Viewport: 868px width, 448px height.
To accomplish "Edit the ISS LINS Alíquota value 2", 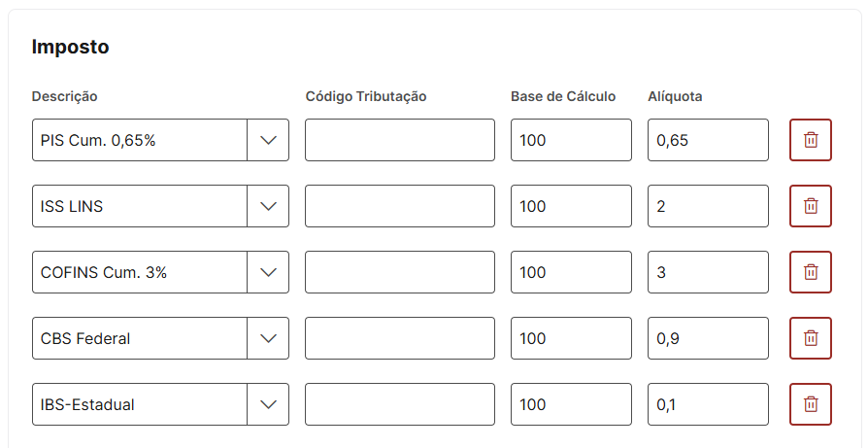I will click(x=708, y=206).
